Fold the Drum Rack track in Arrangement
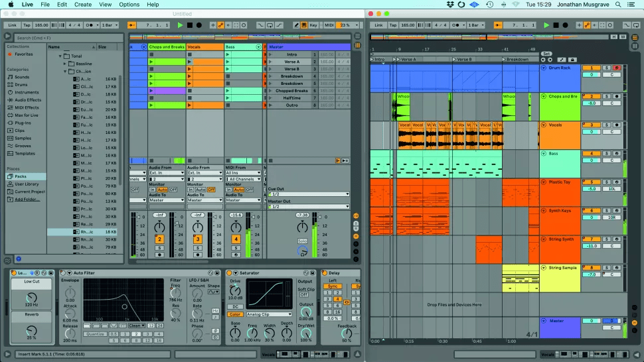644x362 pixels. 544,68
